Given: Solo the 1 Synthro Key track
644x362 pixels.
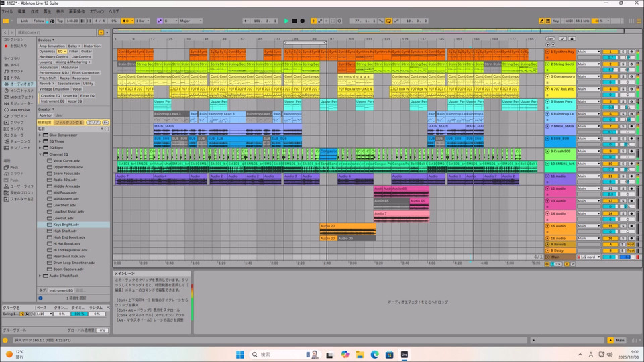Looking at the screenshot, I should pos(623,52).
